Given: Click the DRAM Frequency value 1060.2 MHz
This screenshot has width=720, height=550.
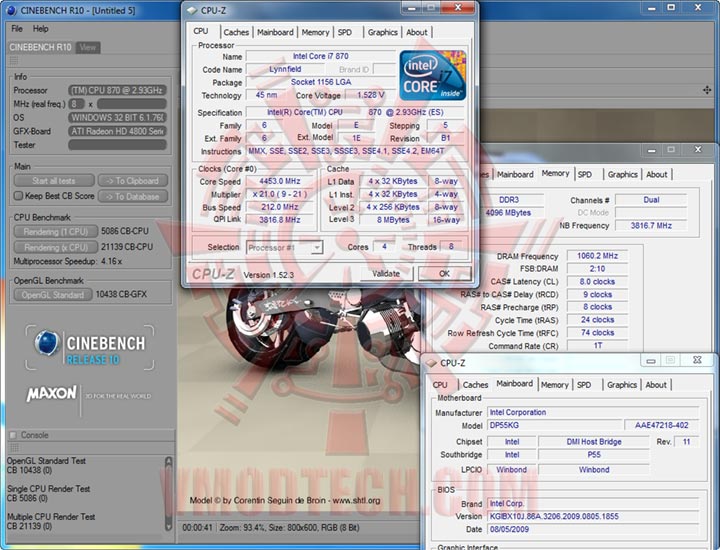Looking at the screenshot, I should coord(597,256).
